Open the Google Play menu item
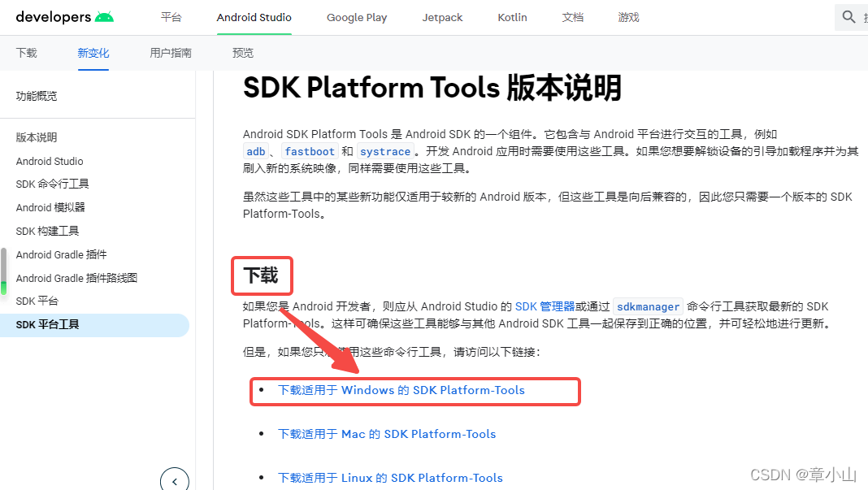 tap(356, 16)
